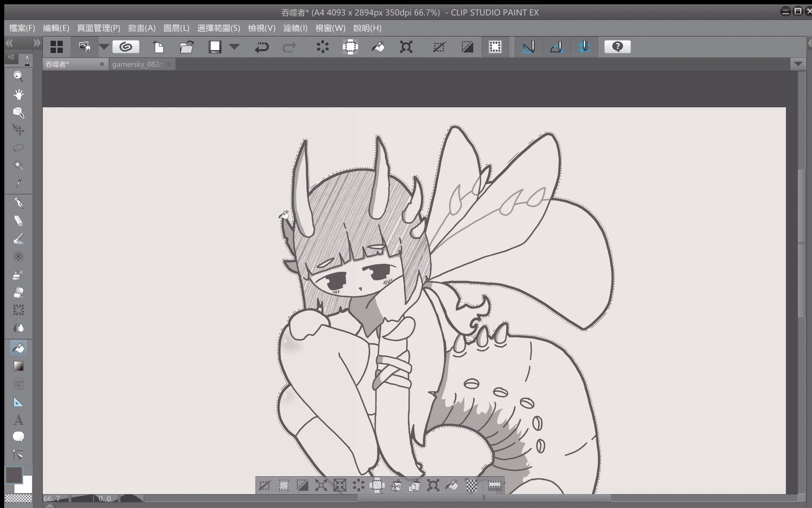Select the Eraser tool
Viewport: 812px width, 508px height.
click(18, 292)
